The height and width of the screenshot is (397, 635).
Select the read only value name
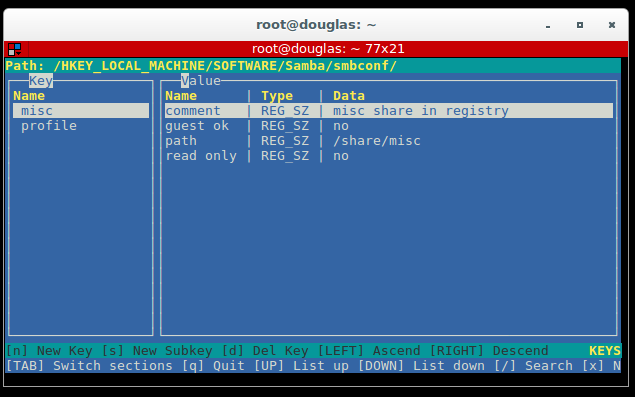[x=201, y=156]
